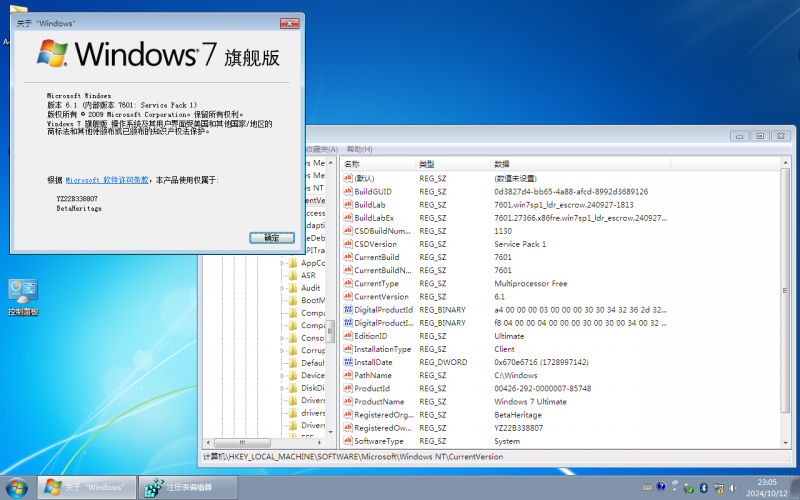Click the tree pane horizontal scrollbar thumb

point(242,442)
